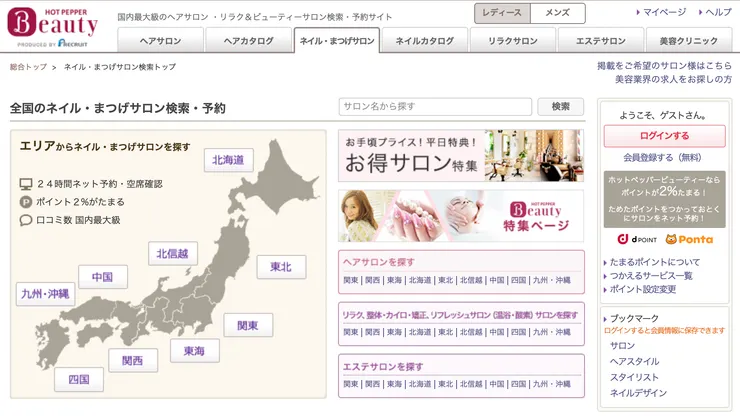
Task: Select 中国 on the map
Action: click(103, 277)
